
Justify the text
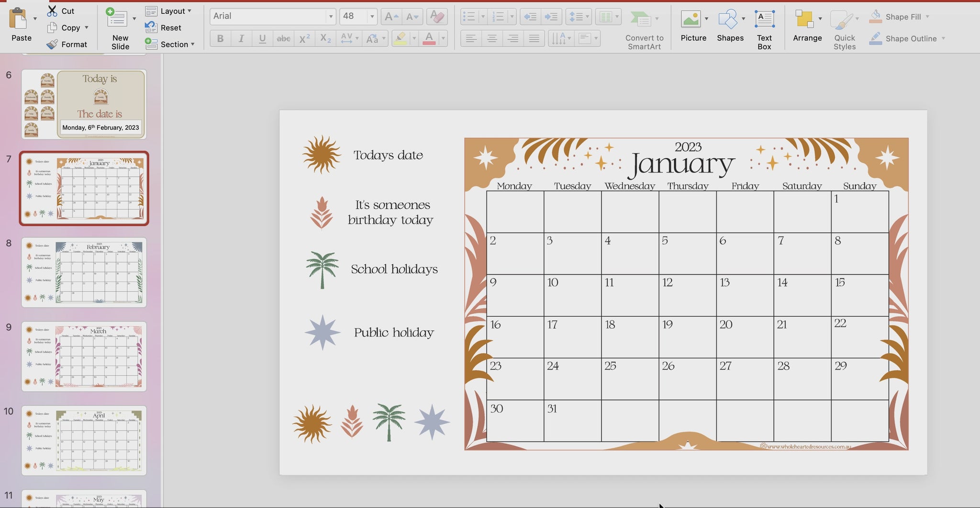pos(534,39)
